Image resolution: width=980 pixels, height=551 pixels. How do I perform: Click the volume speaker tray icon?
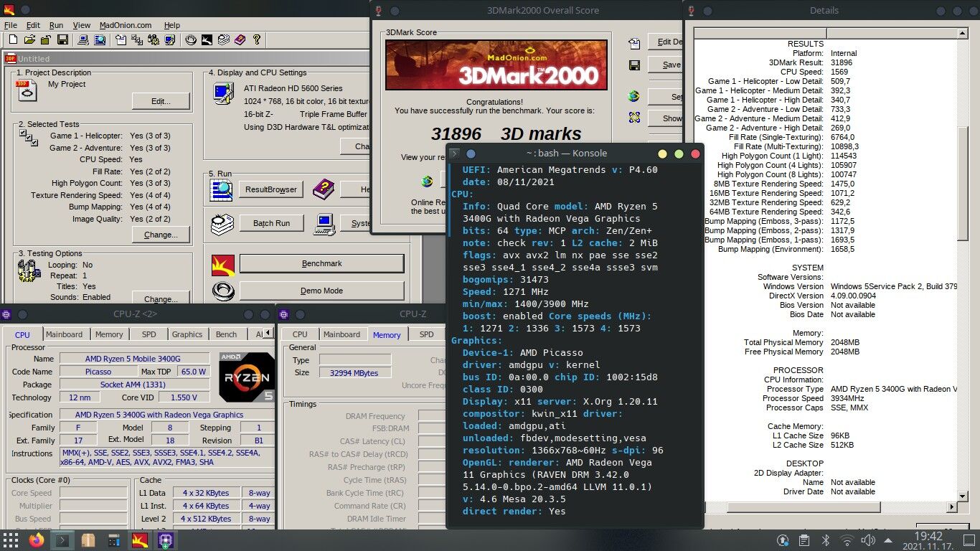point(867,540)
